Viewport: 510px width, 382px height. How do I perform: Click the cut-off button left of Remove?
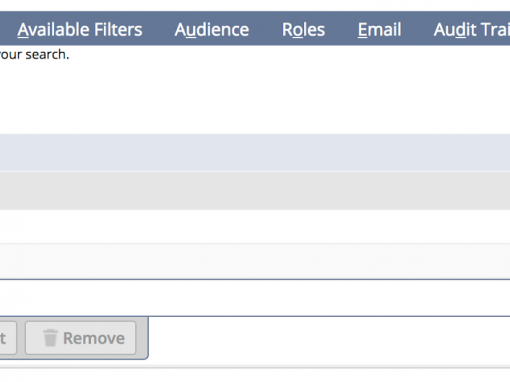pyautogui.click(x=8, y=338)
